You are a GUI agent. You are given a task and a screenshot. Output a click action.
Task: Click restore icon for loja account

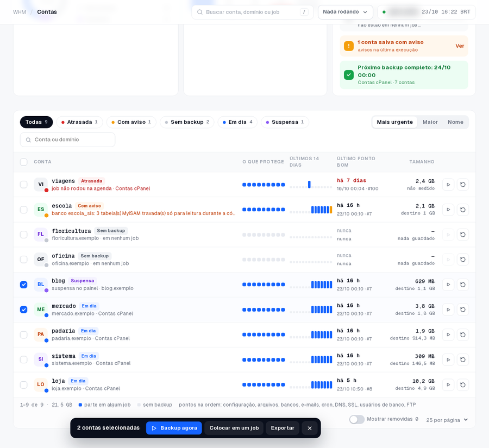pyautogui.click(x=463, y=384)
